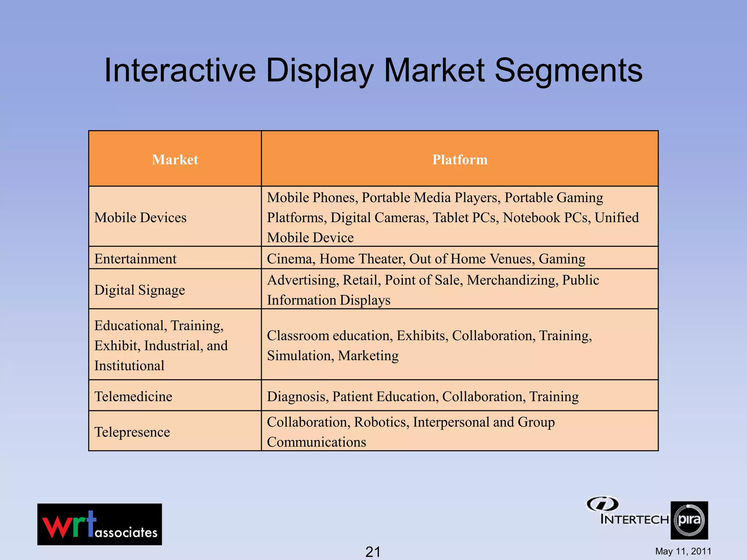Select the Entertainment market cell
The image size is (747, 560).
tap(175, 258)
